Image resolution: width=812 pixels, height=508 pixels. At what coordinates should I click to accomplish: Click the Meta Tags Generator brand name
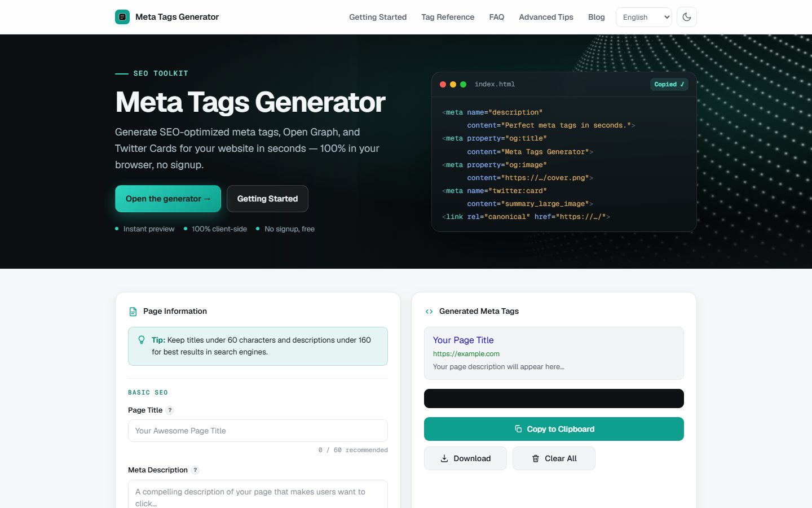pyautogui.click(x=177, y=17)
